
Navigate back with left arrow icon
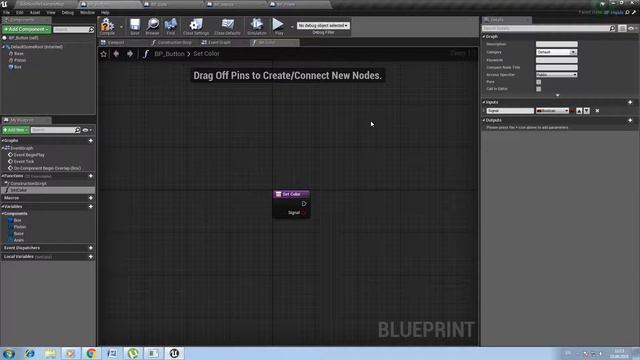(x=116, y=54)
